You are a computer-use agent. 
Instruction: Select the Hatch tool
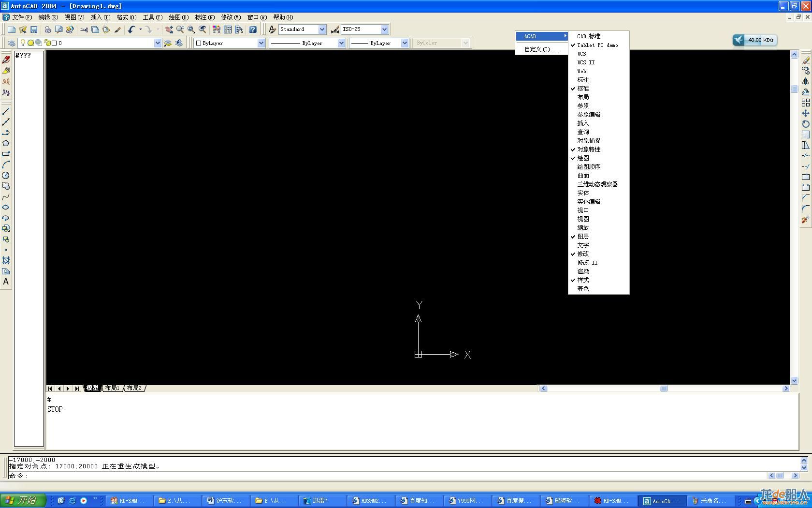tap(6, 260)
